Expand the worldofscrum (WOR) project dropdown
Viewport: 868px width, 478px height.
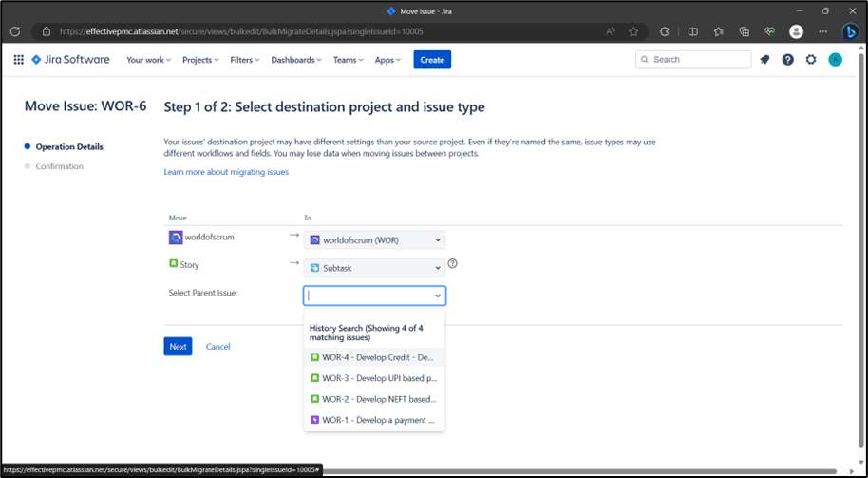pyautogui.click(x=375, y=239)
